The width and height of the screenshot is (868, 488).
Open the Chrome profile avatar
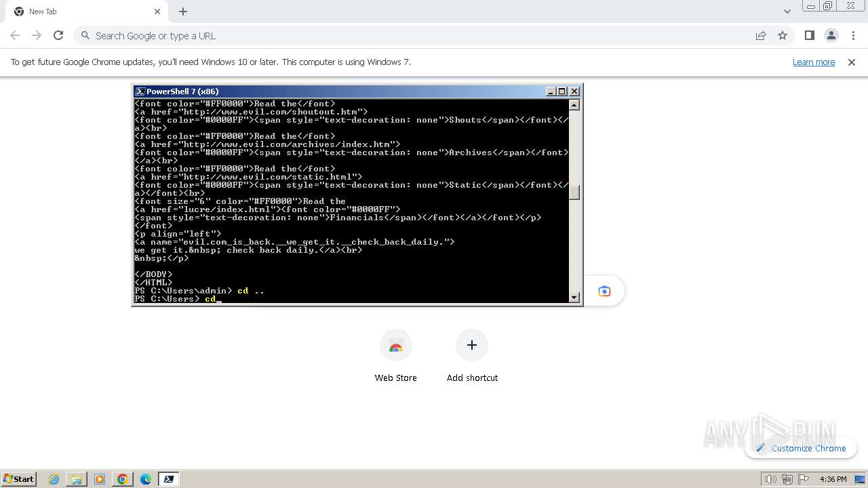[x=831, y=35]
